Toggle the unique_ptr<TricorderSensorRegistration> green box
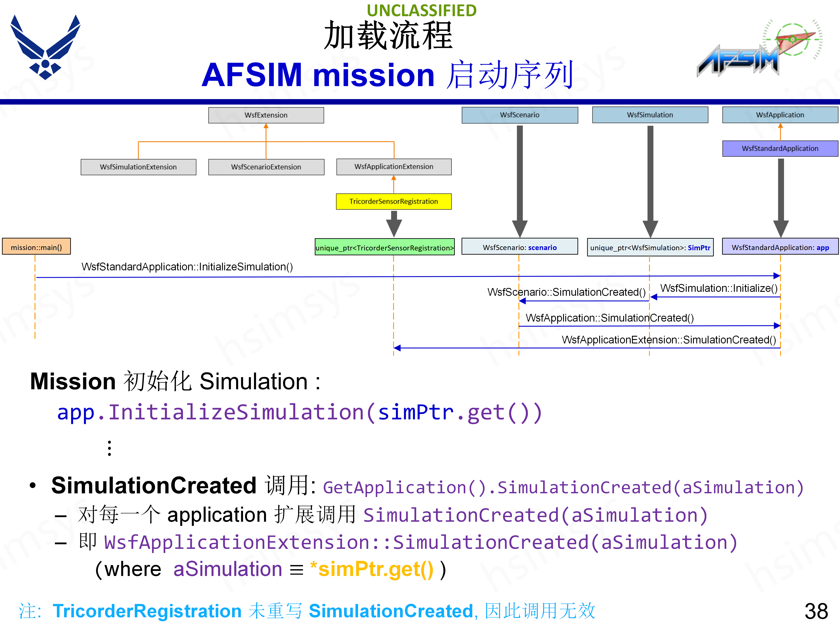The height and width of the screenshot is (630, 840). 385,247
